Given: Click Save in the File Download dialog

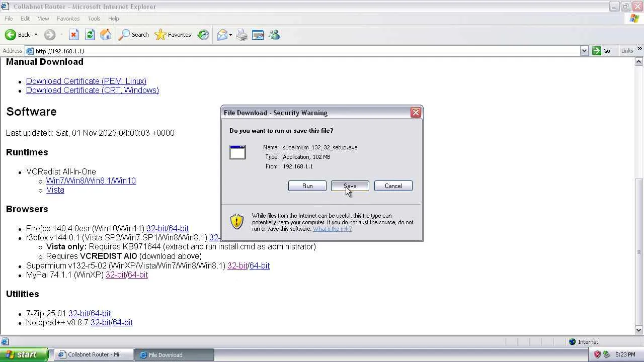Looking at the screenshot, I should point(350,186).
